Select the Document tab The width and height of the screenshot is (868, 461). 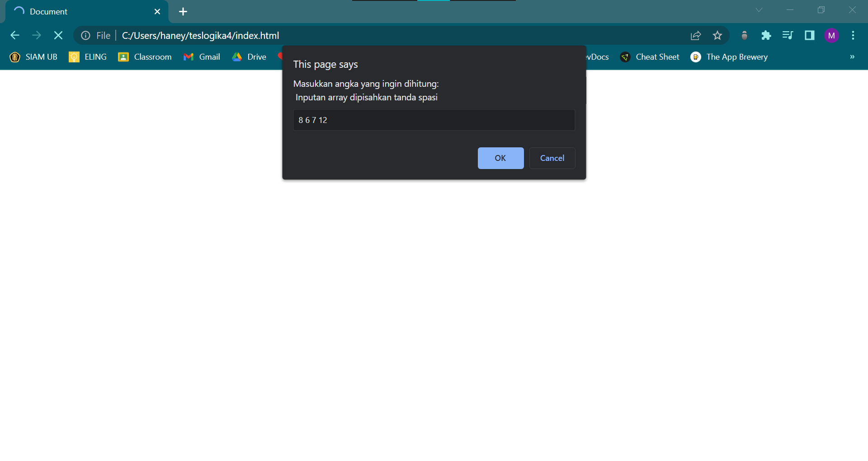87,12
